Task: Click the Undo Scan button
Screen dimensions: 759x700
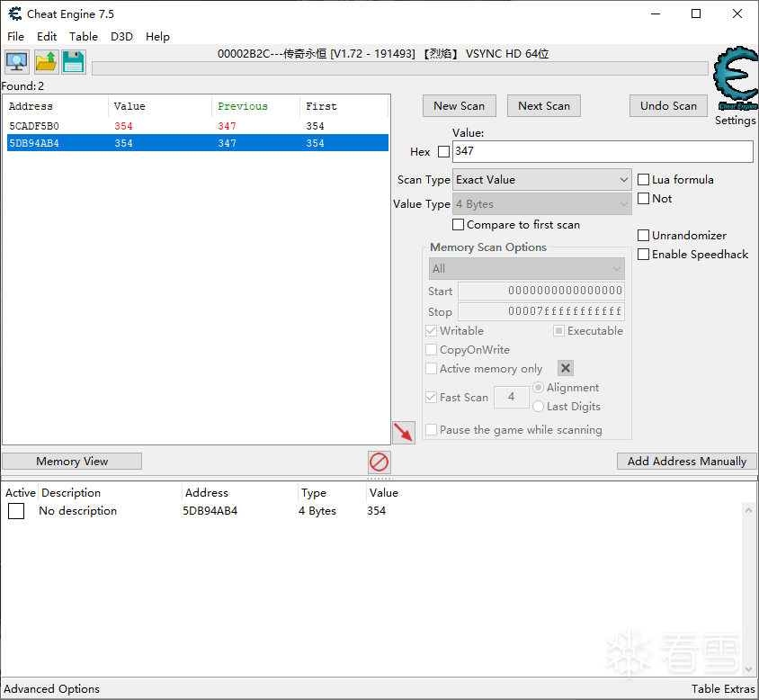Action: pyautogui.click(x=668, y=105)
